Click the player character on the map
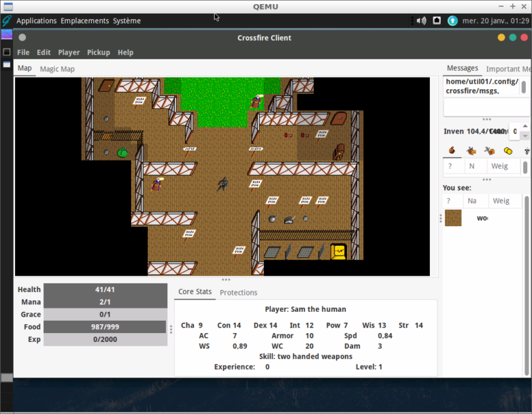The width and height of the screenshot is (532, 414). [x=222, y=184]
